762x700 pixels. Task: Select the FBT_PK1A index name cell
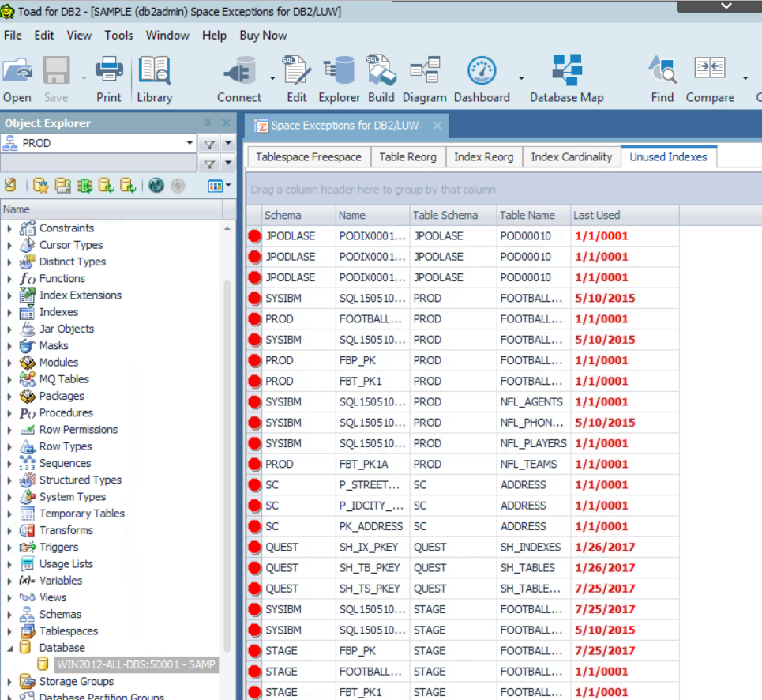[373, 465]
